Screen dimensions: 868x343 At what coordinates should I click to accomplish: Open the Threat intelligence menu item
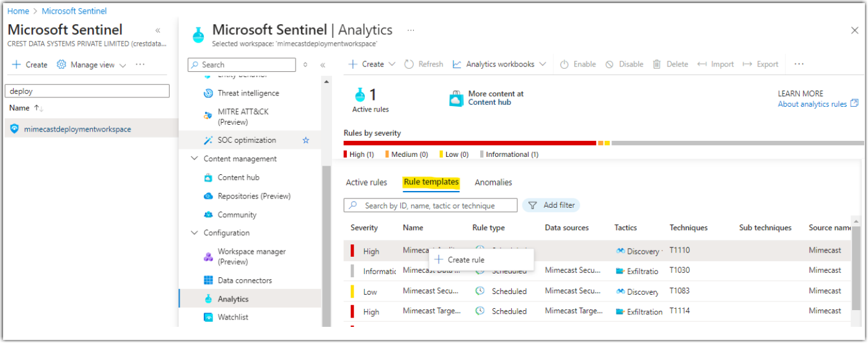tap(248, 93)
